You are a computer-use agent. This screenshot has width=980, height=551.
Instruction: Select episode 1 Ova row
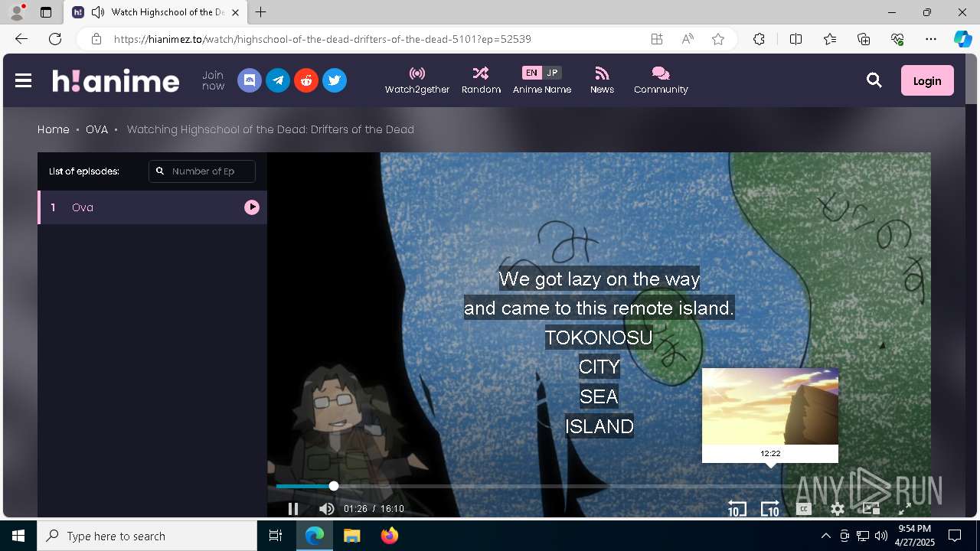pyautogui.click(x=152, y=207)
